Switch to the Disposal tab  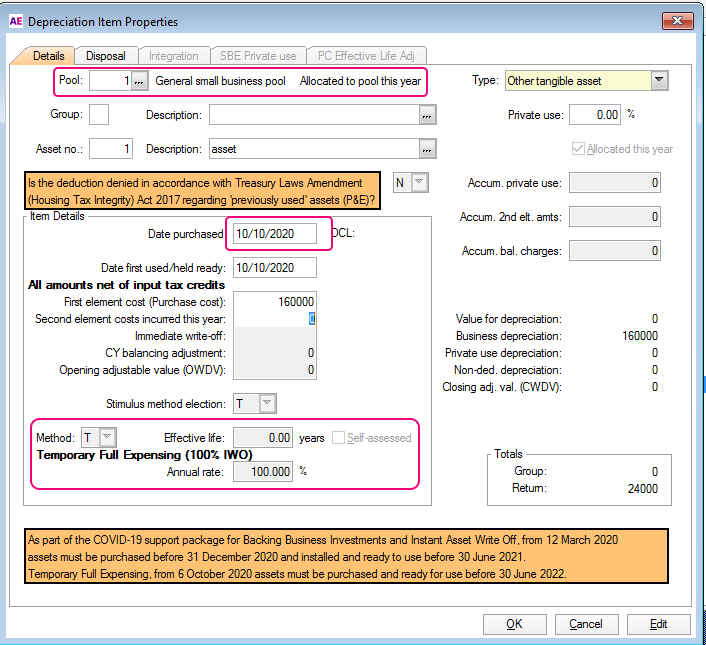point(105,56)
